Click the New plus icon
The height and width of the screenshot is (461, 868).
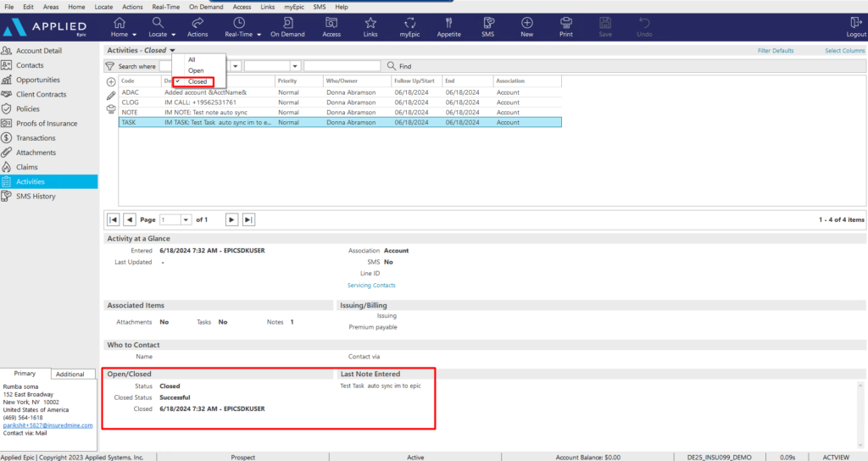coord(527,23)
